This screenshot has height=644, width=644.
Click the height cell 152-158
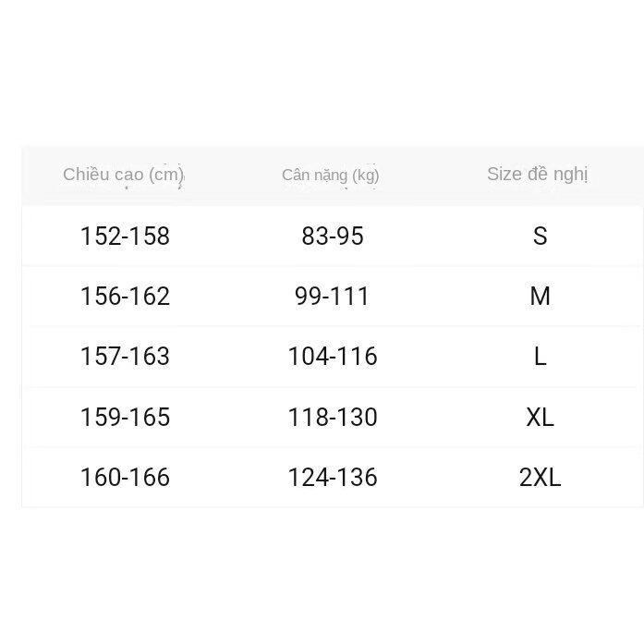coord(125,237)
